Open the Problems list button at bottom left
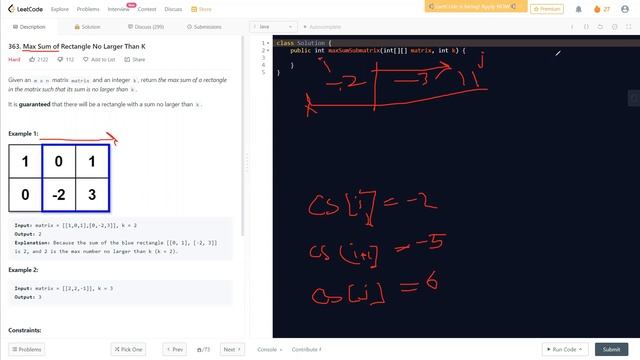 27,349
